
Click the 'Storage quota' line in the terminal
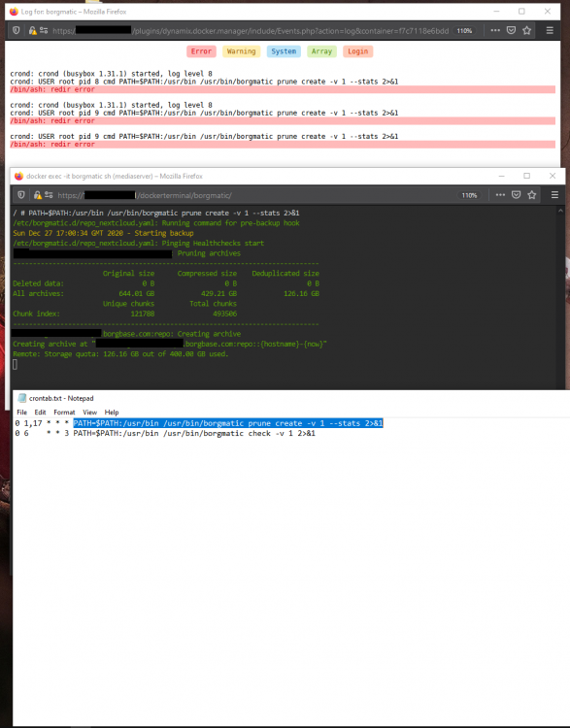pyautogui.click(x=120, y=354)
